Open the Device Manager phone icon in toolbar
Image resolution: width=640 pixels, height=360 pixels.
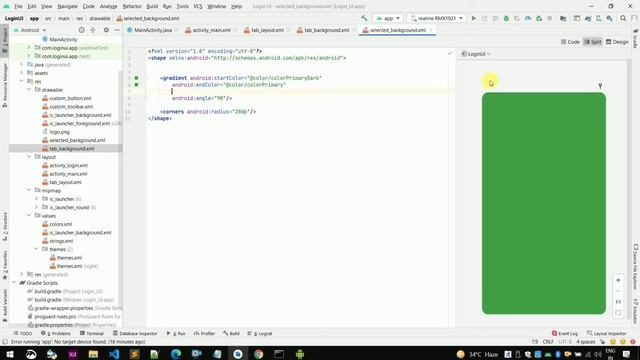coord(598,18)
